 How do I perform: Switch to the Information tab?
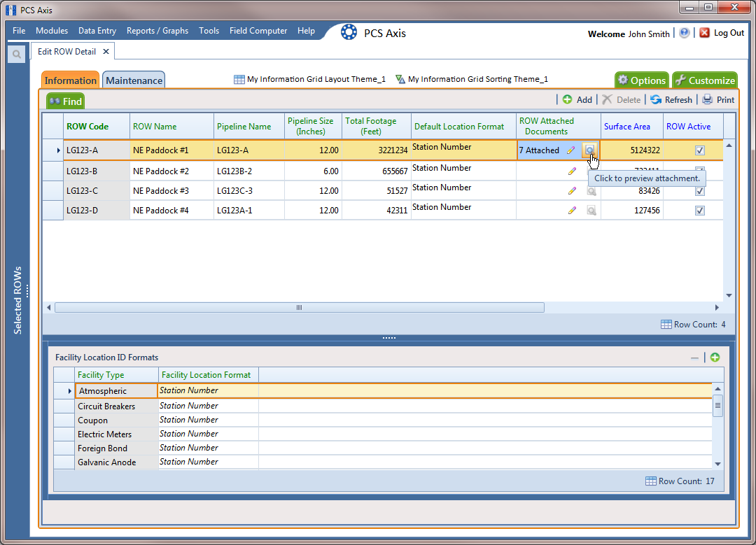(x=71, y=80)
